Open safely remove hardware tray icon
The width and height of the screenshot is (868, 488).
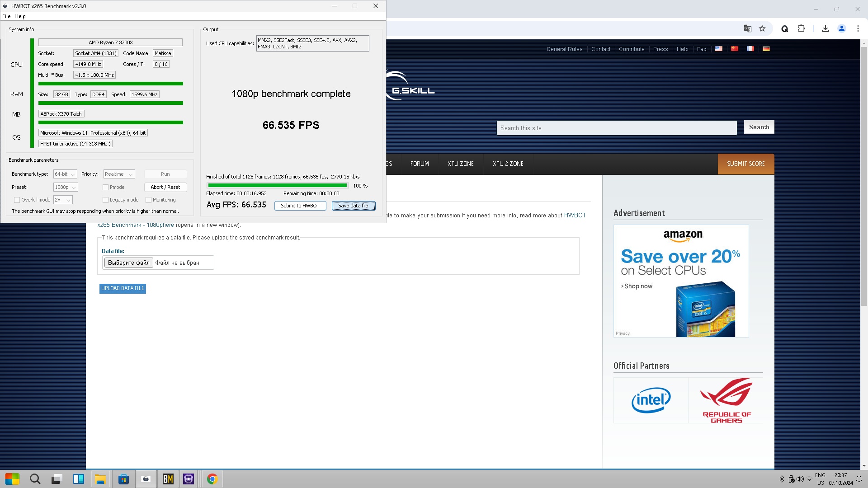click(792, 479)
